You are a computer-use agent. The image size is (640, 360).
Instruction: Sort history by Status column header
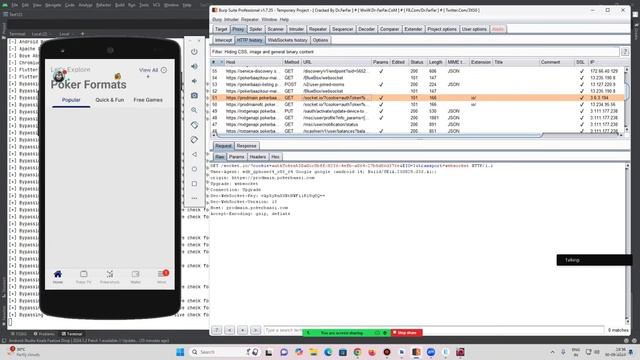(417, 62)
